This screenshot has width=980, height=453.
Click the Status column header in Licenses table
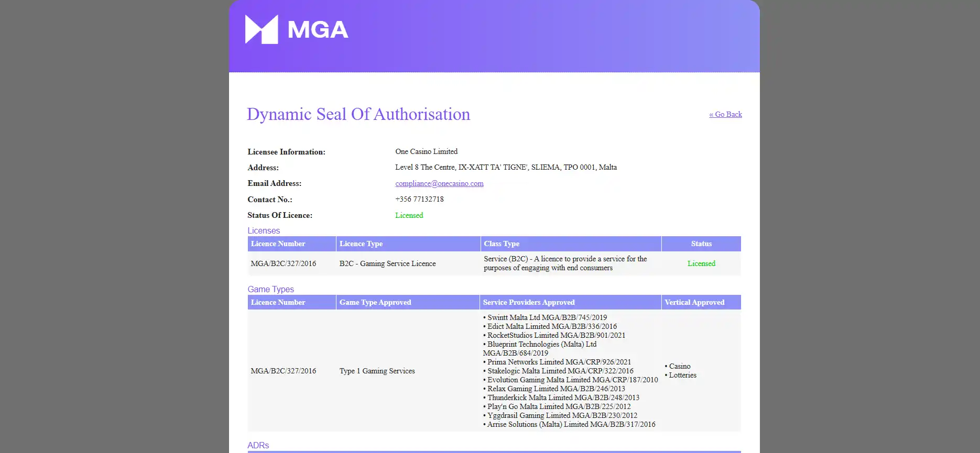tap(701, 244)
